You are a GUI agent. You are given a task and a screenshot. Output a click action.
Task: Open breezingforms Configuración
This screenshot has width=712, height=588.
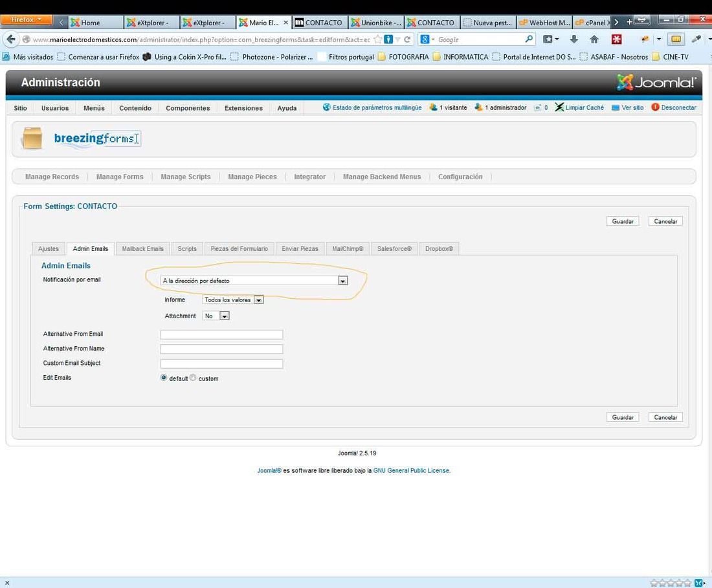click(x=460, y=177)
